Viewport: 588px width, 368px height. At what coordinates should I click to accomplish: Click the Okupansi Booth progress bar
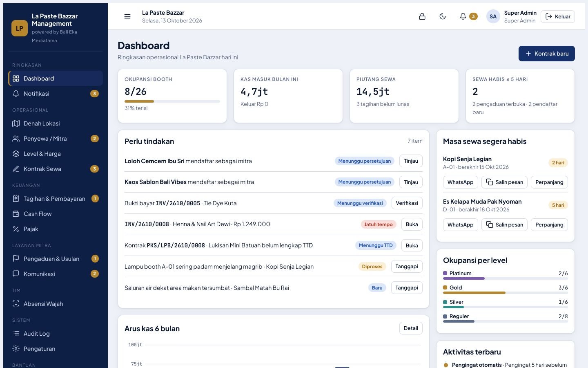tap(172, 101)
